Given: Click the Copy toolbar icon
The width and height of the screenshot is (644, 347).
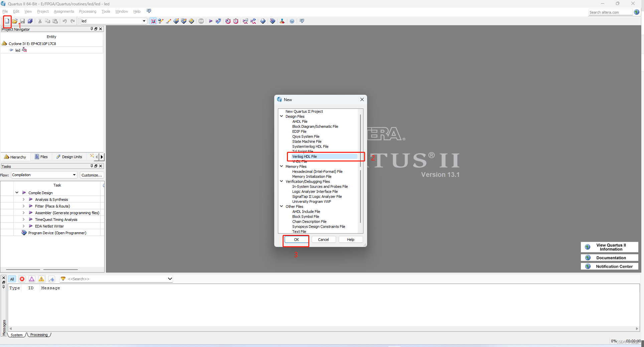Looking at the screenshot, I should 47,21.
